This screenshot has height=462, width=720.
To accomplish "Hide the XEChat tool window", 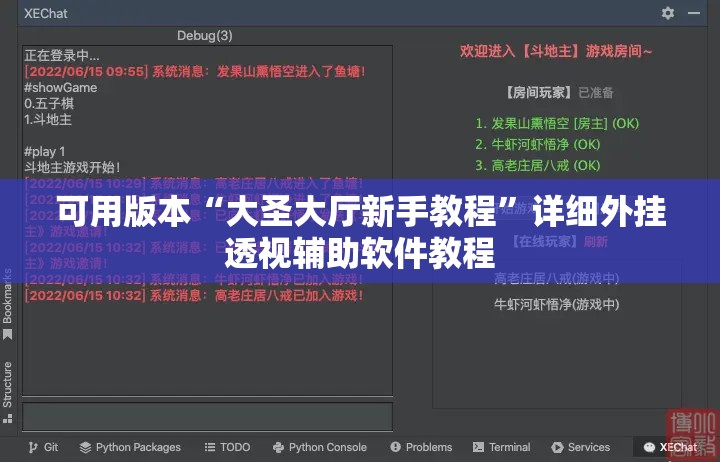I will [694, 13].
